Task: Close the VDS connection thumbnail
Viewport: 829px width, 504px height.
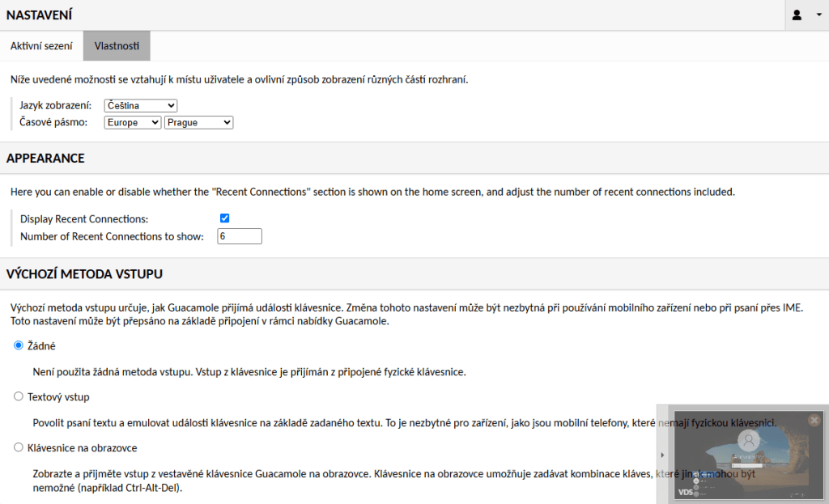Action: (814, 420)
